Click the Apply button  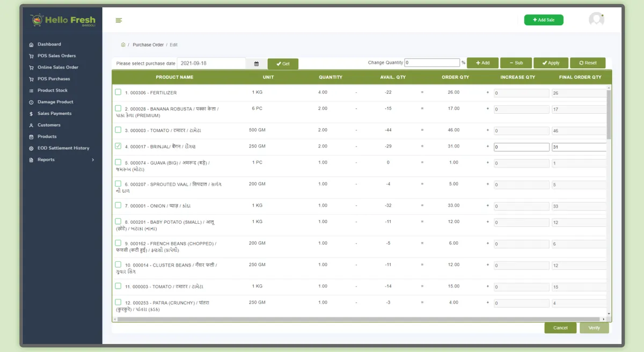click(551, 63)
